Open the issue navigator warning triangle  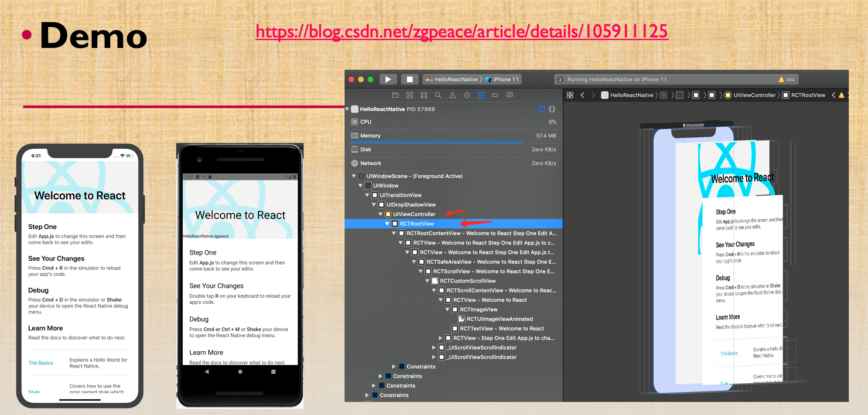point(452,95)
